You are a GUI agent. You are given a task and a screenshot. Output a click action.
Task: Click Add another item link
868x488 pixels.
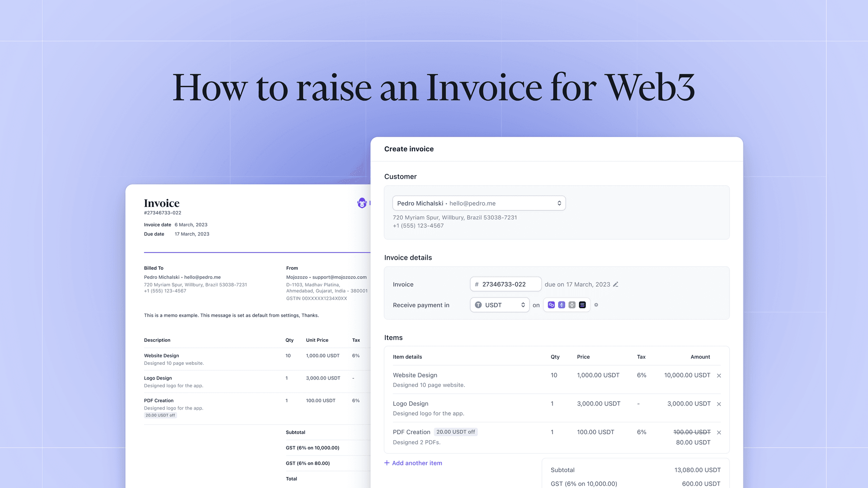pyautogui.click(x=413, y=463)
